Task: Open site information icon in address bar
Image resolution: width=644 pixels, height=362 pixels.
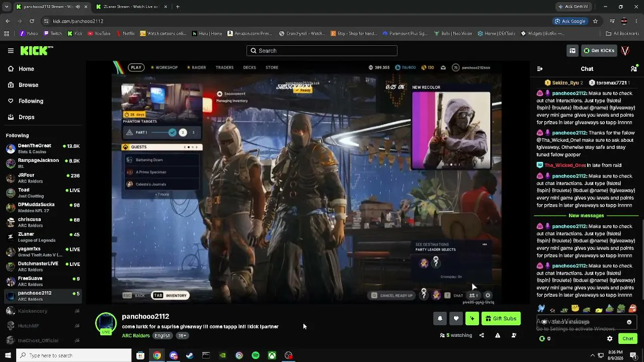Action: coord(46,21)
